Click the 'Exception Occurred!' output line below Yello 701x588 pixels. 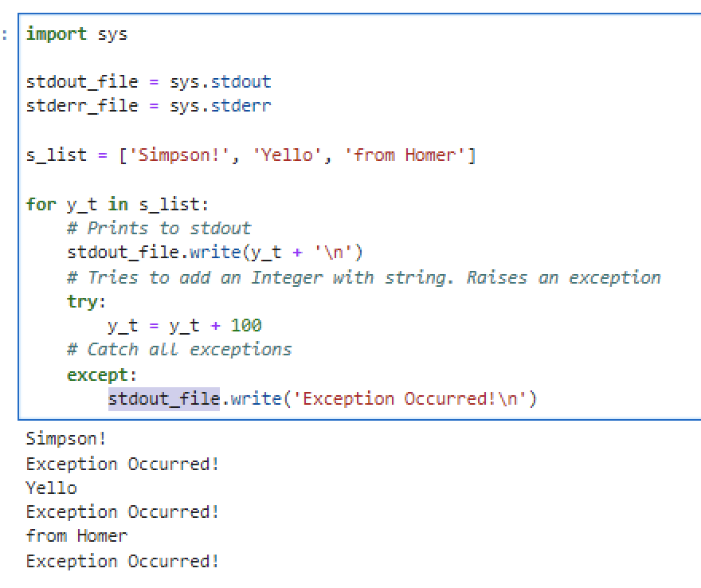[122, 512]
